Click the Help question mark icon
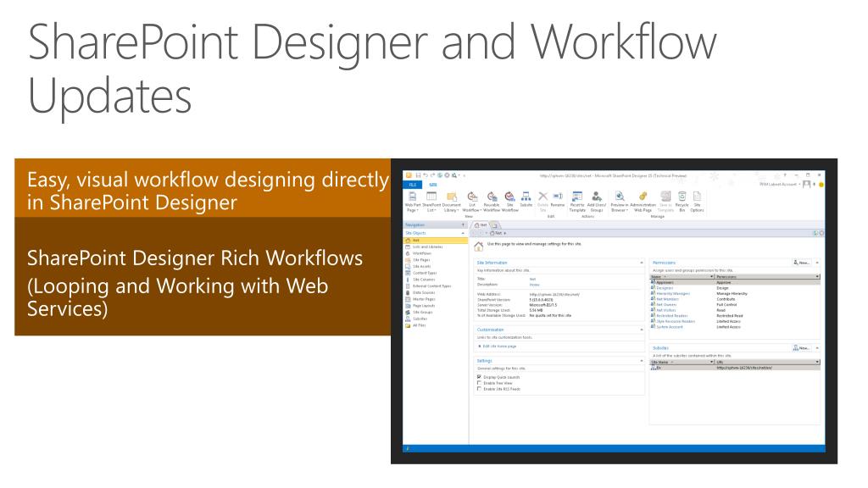This screenshot has height=488, width=868. tap(785, 175)
